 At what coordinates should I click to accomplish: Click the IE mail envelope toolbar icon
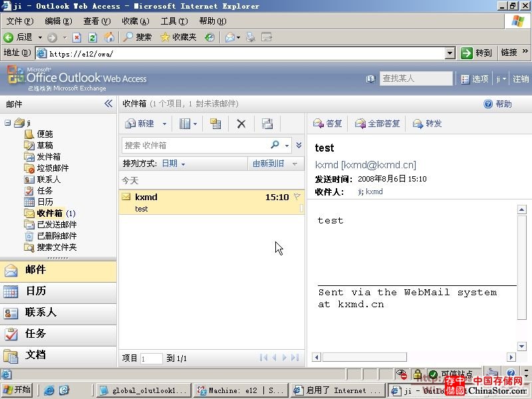point(230,37)
